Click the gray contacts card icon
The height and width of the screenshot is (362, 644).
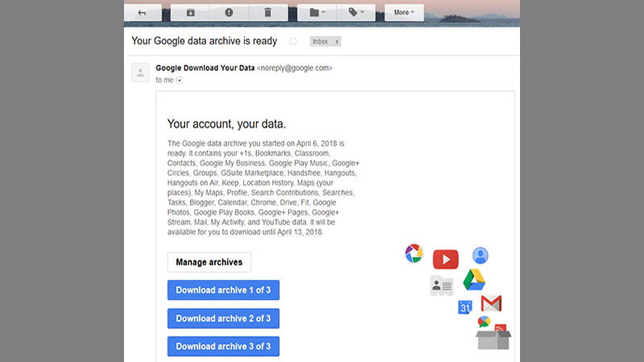coord(441,286)
